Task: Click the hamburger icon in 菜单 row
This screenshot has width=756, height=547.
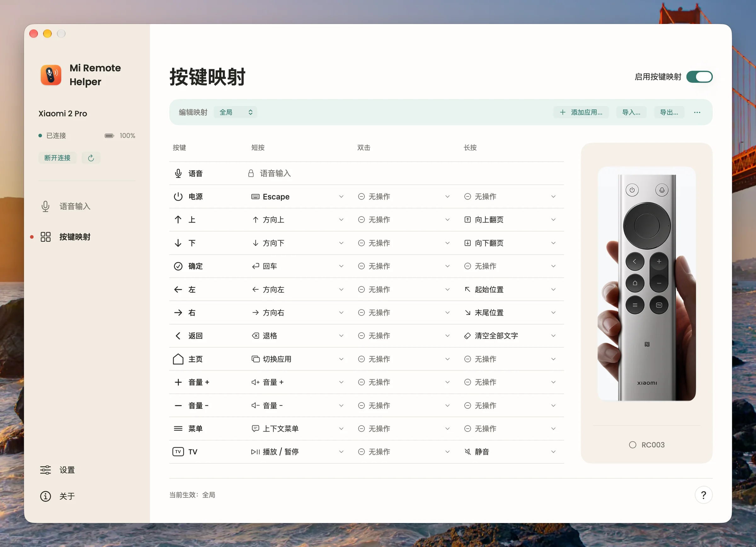Action: pos(178,429)
